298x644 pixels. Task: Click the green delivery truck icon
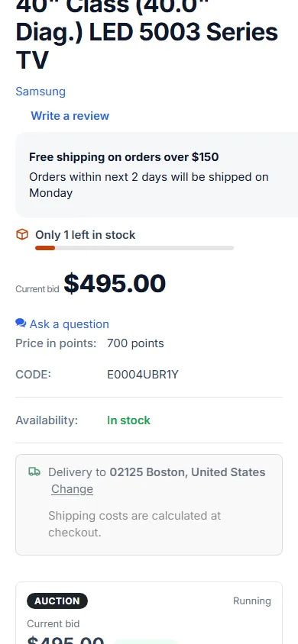coord(34,472)
